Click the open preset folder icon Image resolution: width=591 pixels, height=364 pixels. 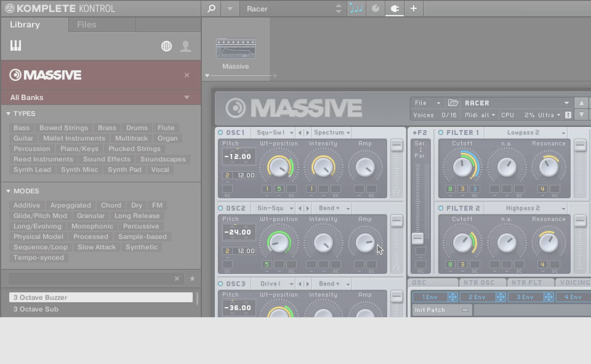[453, 103]
